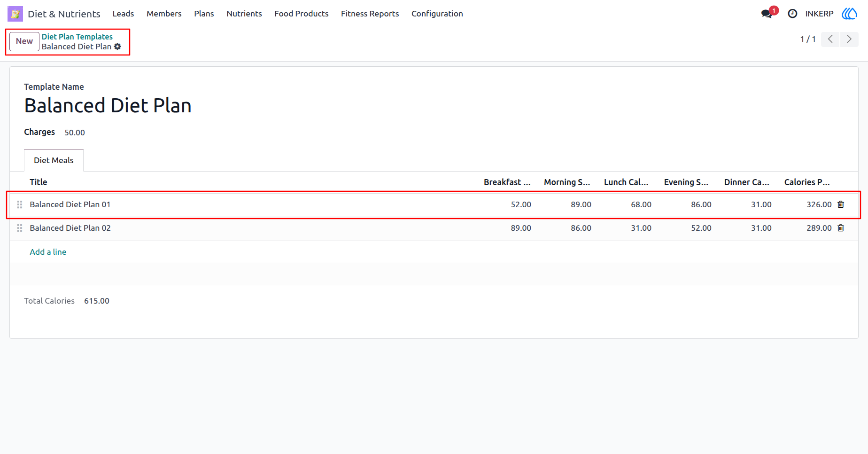Viewport: 868px width, 454px height.
Task: Click the 289.00 calories cell
Action: (x=819, y=228)
